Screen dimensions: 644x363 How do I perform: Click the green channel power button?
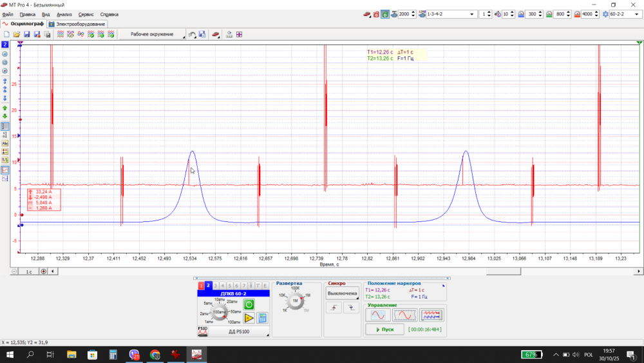(x=249, y=304)
